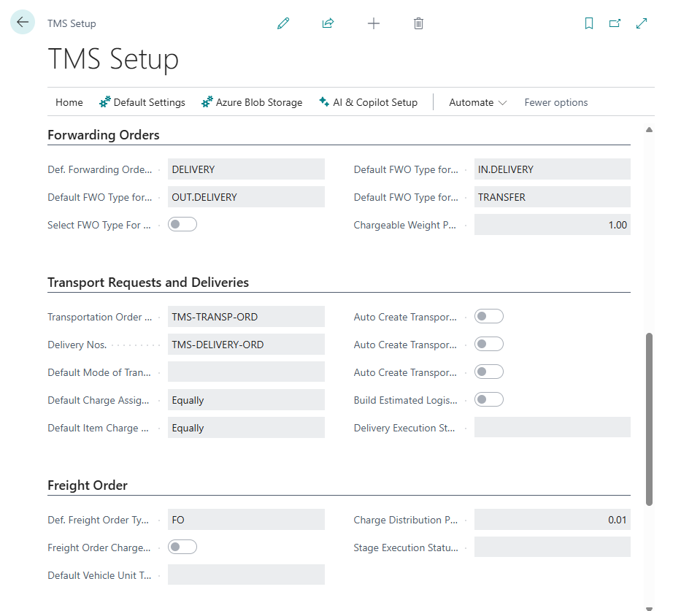Click the vertical scrollbar thumb
The height and width of the screenshot is (611, 700).
pos(649,419)
